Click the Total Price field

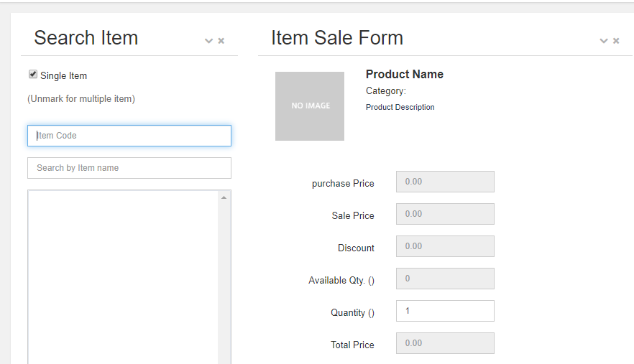(445, 343)
